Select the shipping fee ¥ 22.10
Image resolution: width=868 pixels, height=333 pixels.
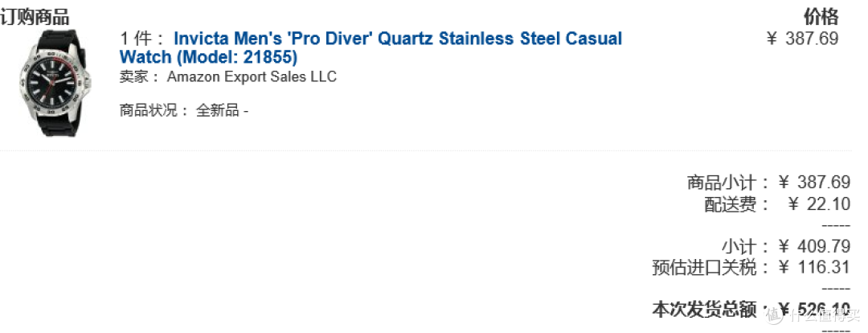point(819,203)
